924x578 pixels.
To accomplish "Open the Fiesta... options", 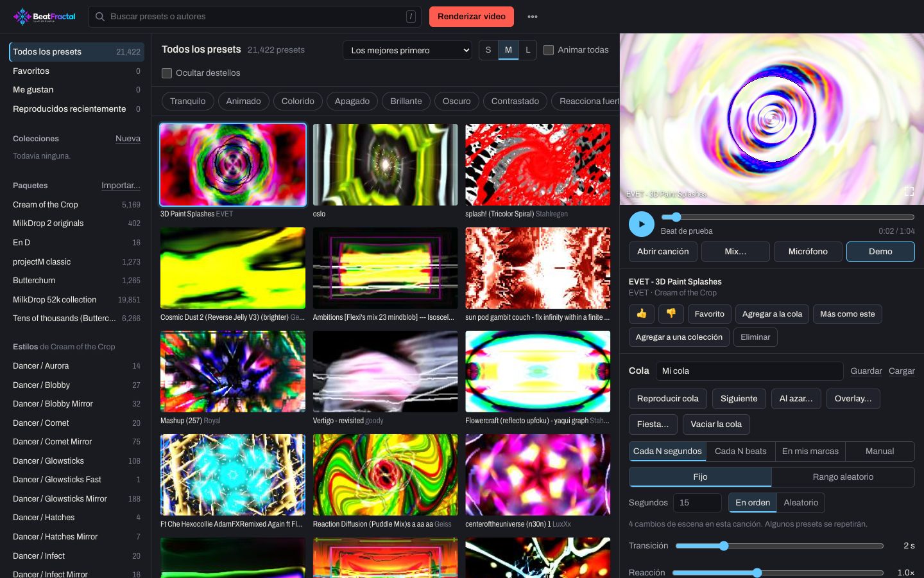I will pyautogui.click(x=653, y=425).
